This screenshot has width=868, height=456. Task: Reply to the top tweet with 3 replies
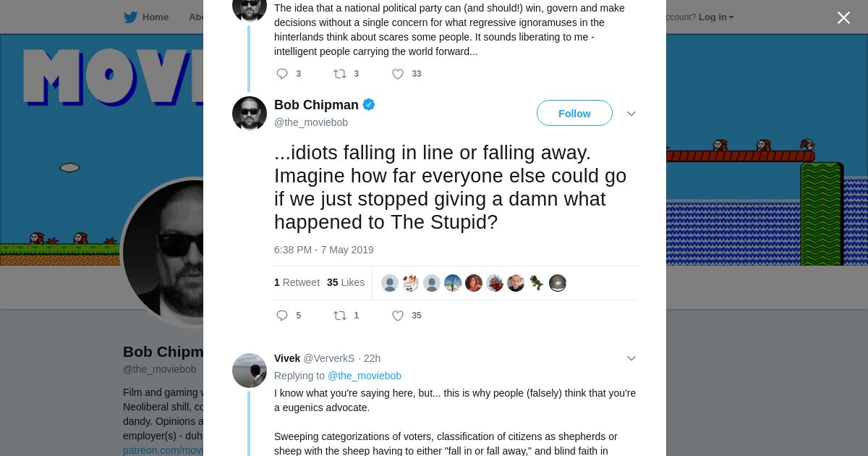coord(282,74)
